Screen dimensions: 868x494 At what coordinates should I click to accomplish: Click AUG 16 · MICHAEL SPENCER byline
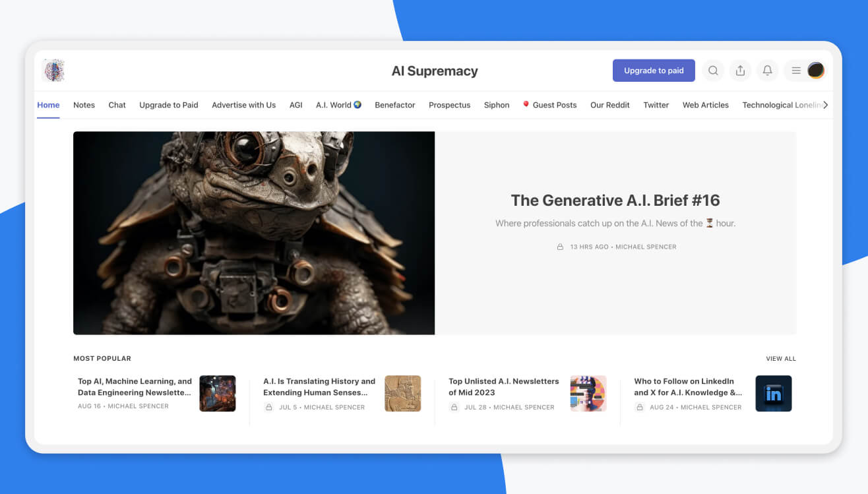pos(123,406)
